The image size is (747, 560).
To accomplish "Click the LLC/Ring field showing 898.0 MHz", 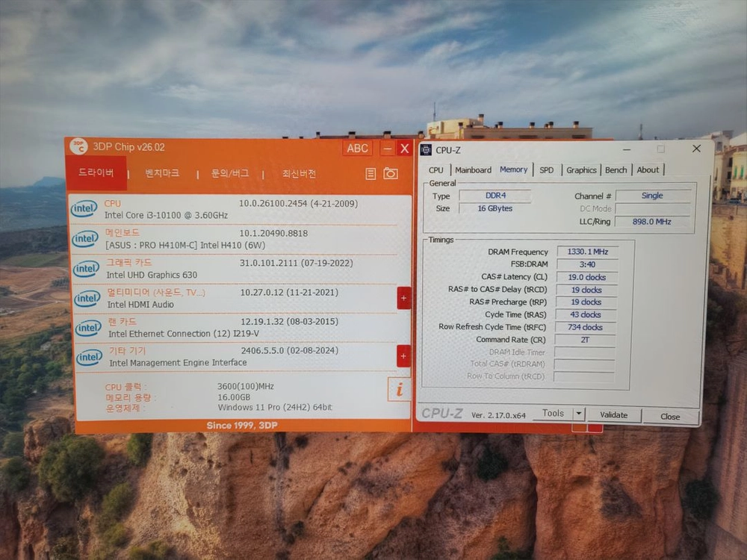I will 651,222.
